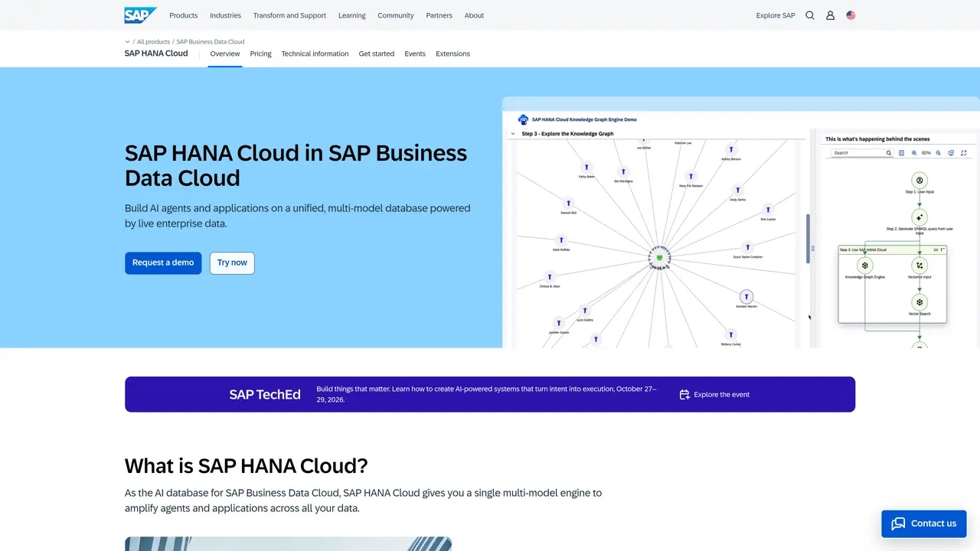
Task: Collapse the Step 3 Explore Knowledge Graph section
Action: [x=513, y=134]
